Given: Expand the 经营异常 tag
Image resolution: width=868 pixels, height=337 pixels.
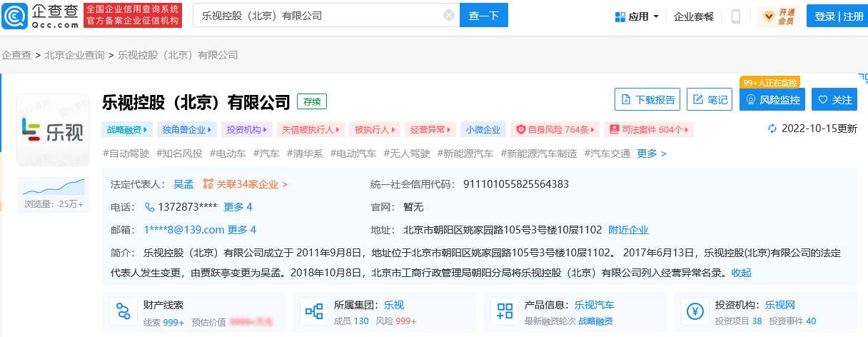Looking at the screenshot, I should (430, 129).
